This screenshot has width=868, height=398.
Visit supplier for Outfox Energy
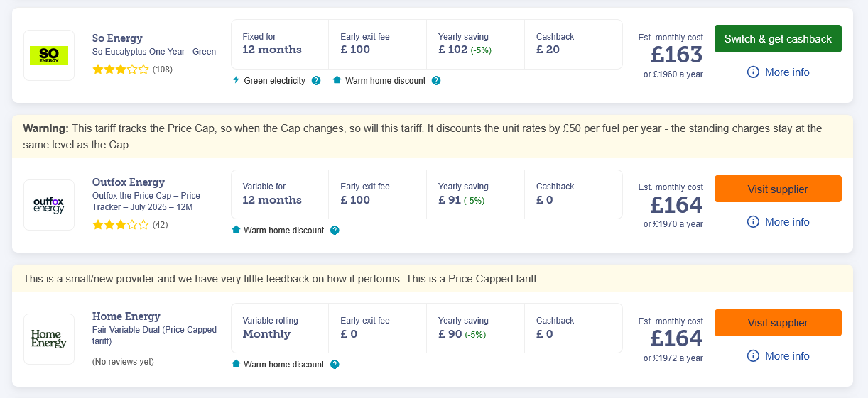778,189
